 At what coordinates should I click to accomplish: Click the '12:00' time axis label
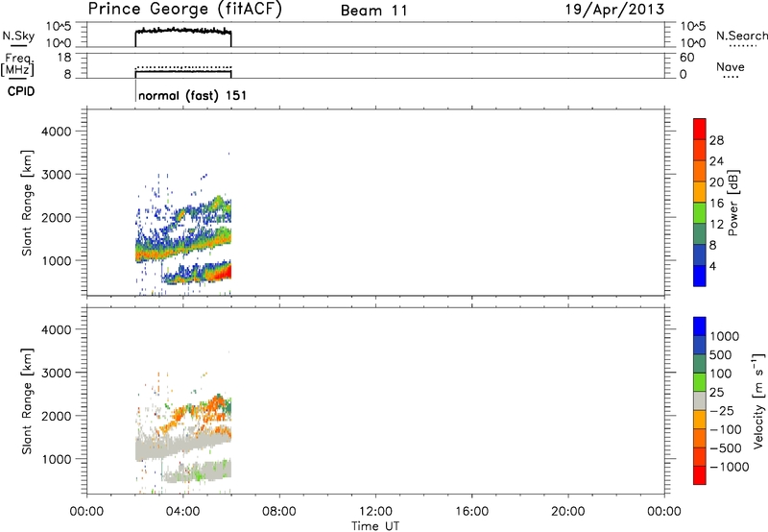(x=375, y=512)
